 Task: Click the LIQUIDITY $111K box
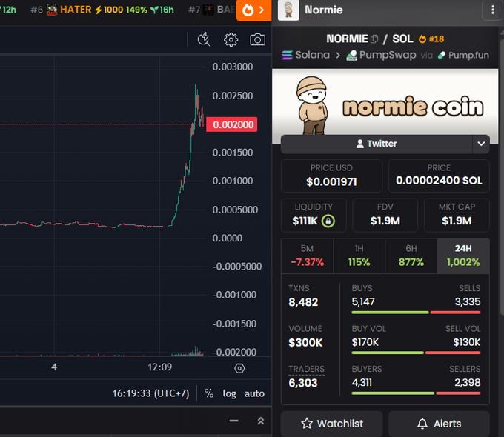coord(314,215)
